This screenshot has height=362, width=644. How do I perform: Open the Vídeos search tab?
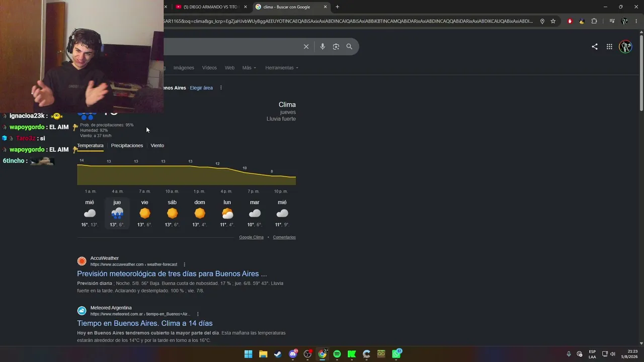pos(209,68)
